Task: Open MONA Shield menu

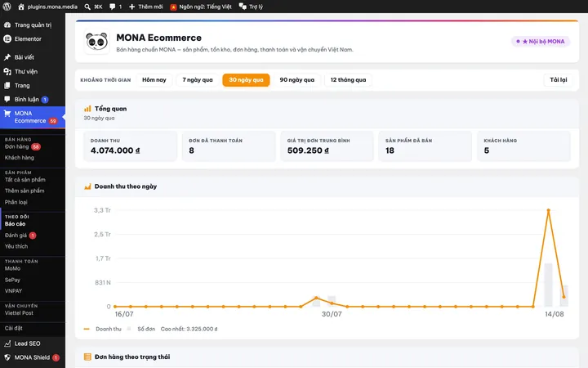Action: point(33,357)
